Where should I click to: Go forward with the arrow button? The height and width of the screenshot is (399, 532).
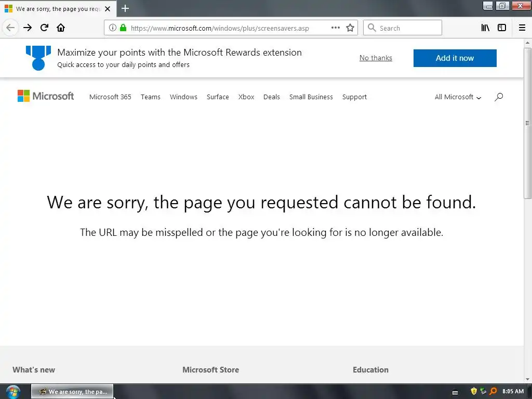28,28
